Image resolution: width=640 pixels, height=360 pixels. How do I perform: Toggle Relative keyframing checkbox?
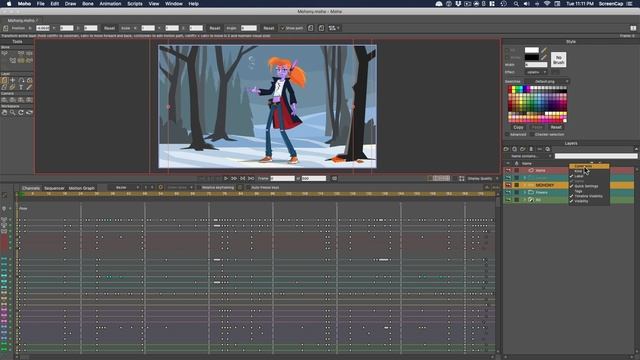click(x=199, y=188)
